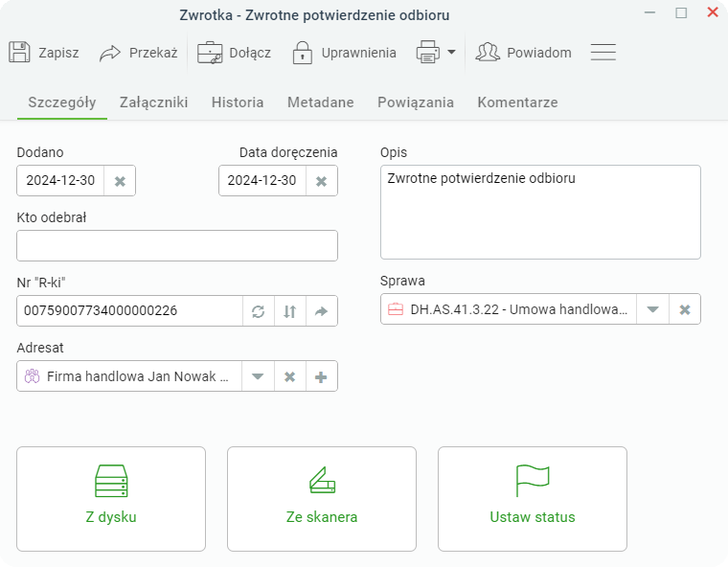The image size is (728, 567).
Task: Expand the Adresat dropdown
Action: 258,376
